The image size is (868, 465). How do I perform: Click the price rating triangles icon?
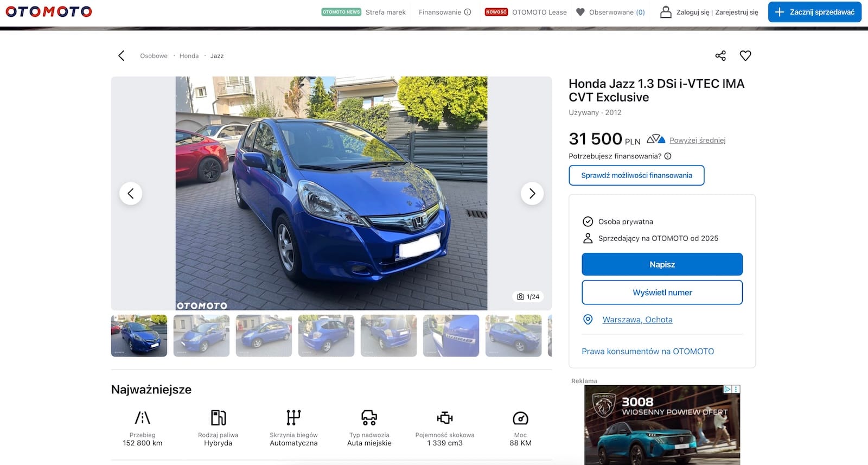pos(656,139)
